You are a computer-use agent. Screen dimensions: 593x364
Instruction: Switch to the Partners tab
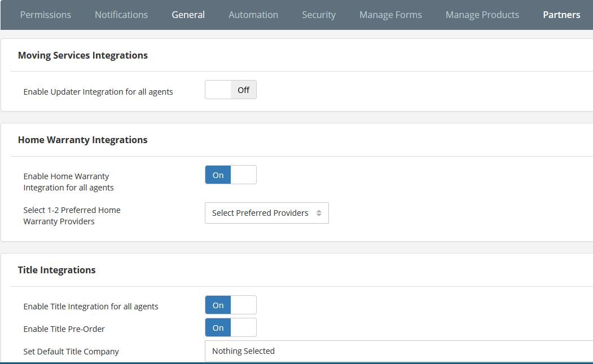tap(561, 15)
